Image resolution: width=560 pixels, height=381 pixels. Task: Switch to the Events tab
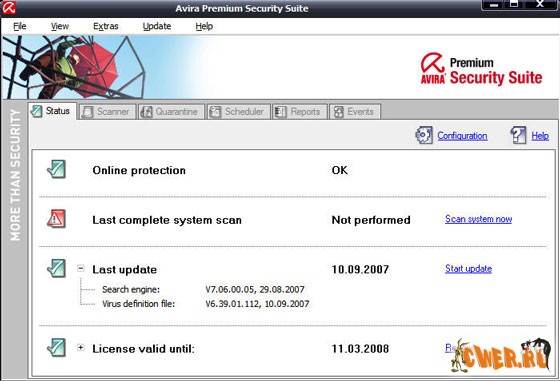(x=355, y=112)
